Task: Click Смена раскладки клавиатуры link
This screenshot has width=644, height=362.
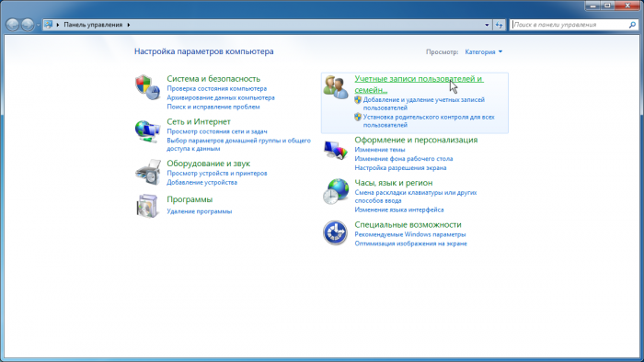Action: tap(416, 197)
